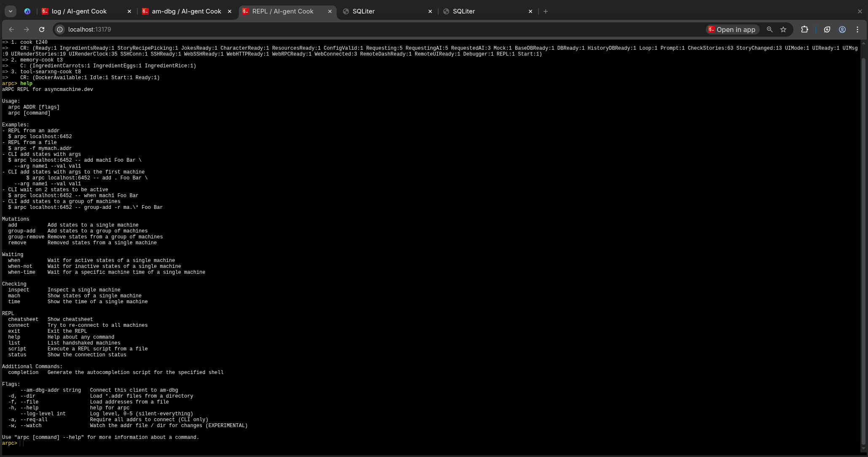Close the REPL / AI-gent Cook tab
This screenshot has height=457, width=868.
coord(330,11)
